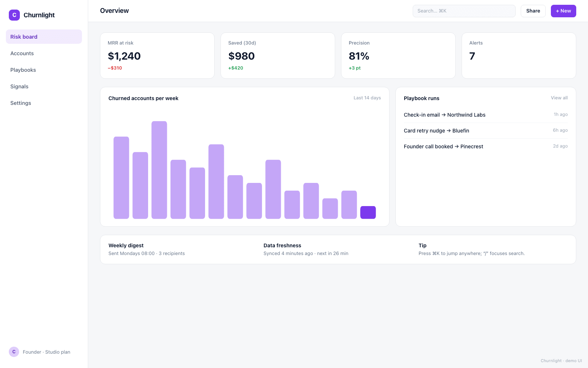Focus the Search input field
This screenshot has height=368, width=588.
464,11
